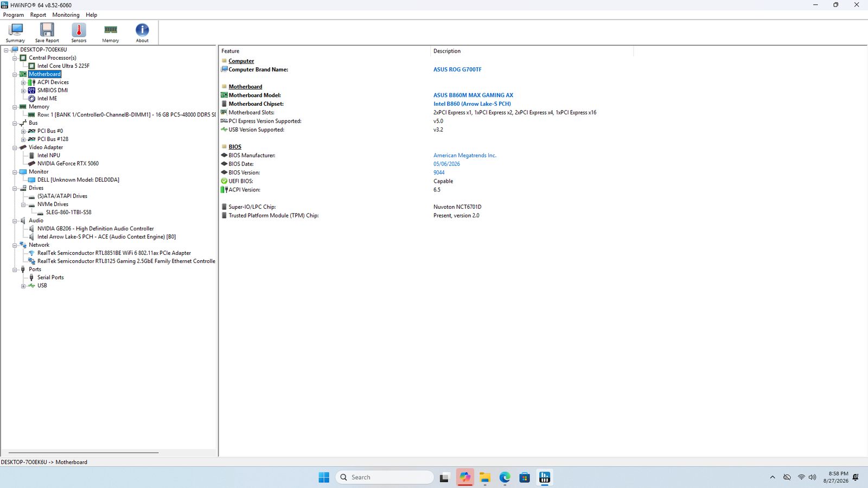This screenshot has width=868, height=488.
Task: Click the Intel NPU chip icon
Action: [31, 156]
